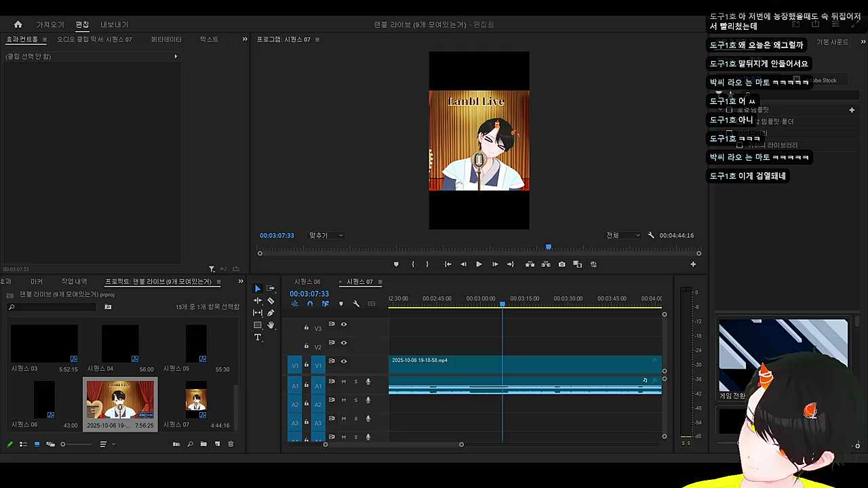Open Find in the Project panel
This screenshot has height=488, width=868.
(190, 445)
